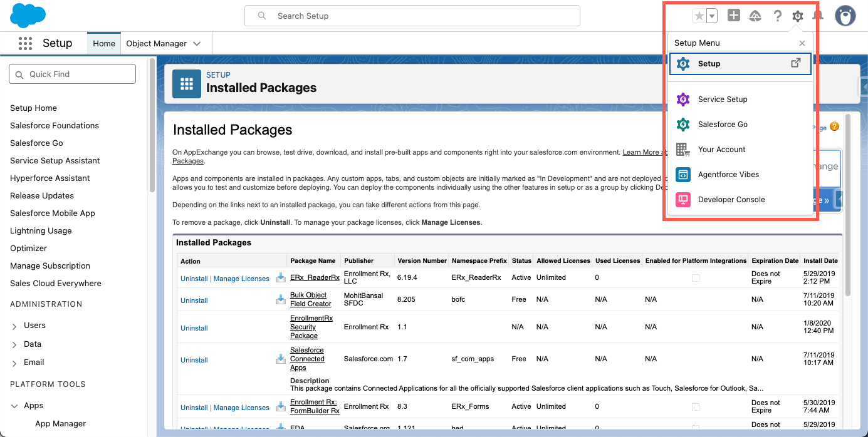Open the Object Manager tab dropdown chevron

click(x=197, y=44)
